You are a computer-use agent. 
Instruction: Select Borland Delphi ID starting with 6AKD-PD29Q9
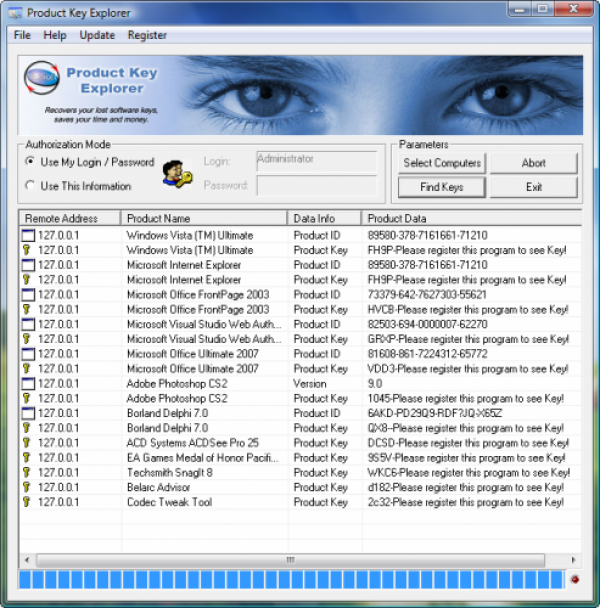coord(434,413)
